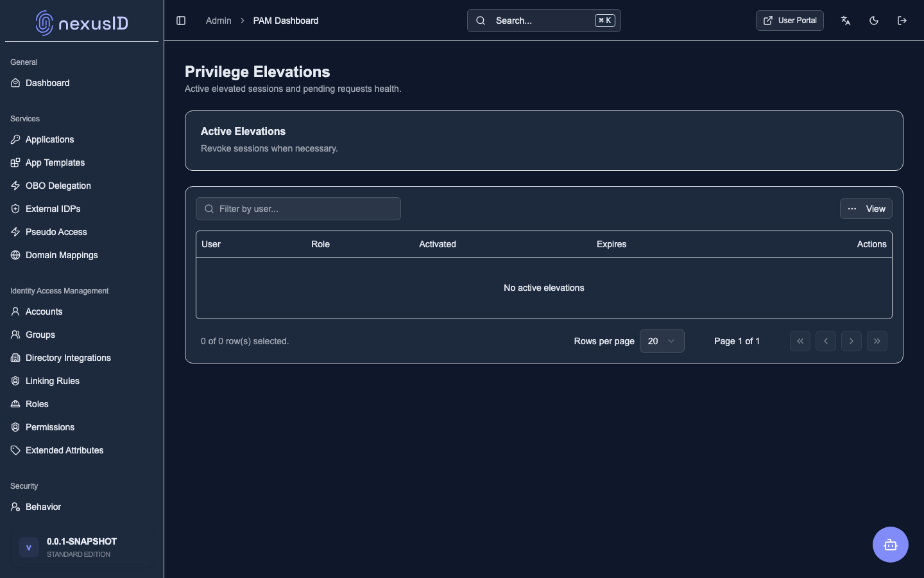Open Directory Integrations in sidebar
Viewport: 924px width, 578px height.
(x=81, y=358)
